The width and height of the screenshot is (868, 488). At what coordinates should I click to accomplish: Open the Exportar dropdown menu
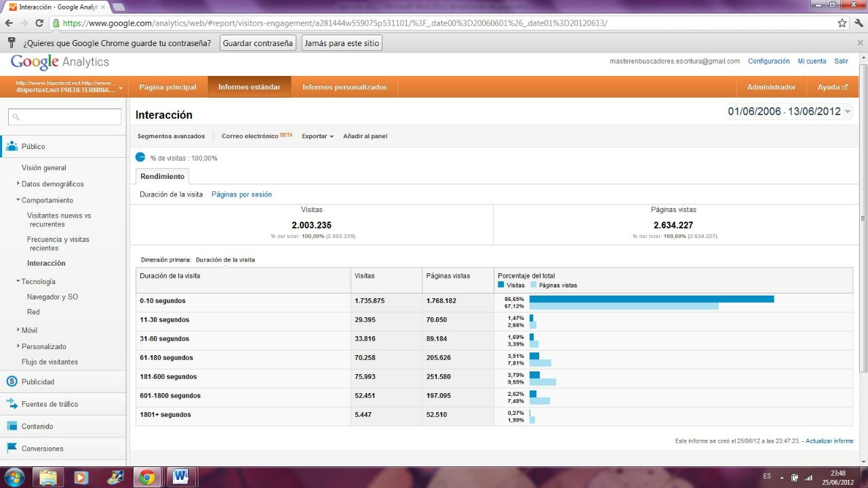click(x=317, y=136)
